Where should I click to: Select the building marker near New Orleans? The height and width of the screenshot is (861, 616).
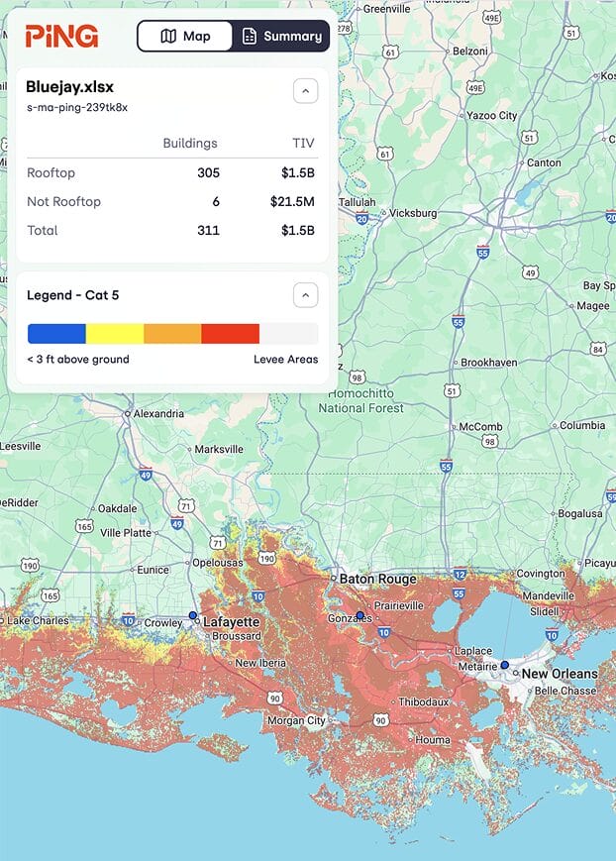pyautogui.click(x=505, y=665)
